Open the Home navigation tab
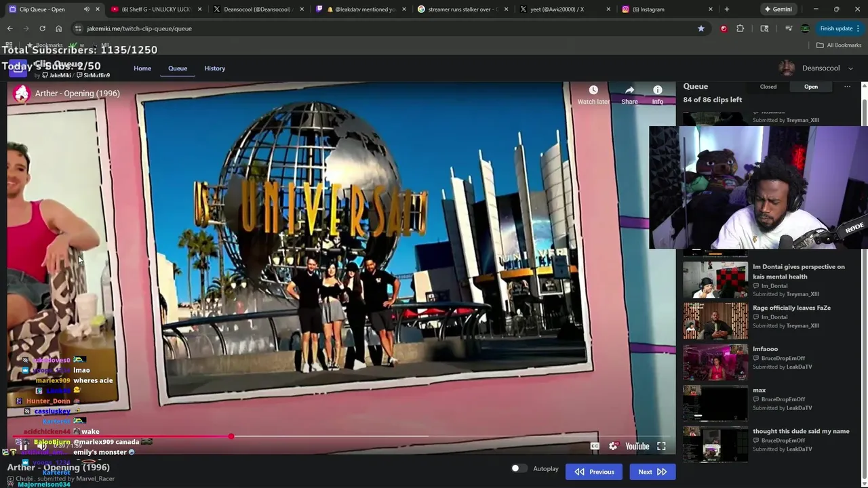868x488 pixels. click(x=142, y=68)
